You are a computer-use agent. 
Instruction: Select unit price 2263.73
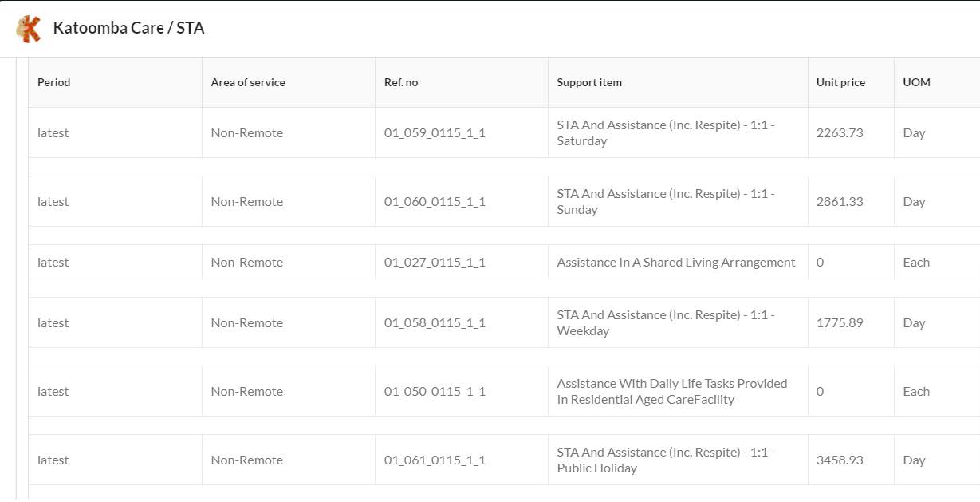pos(840,133)
